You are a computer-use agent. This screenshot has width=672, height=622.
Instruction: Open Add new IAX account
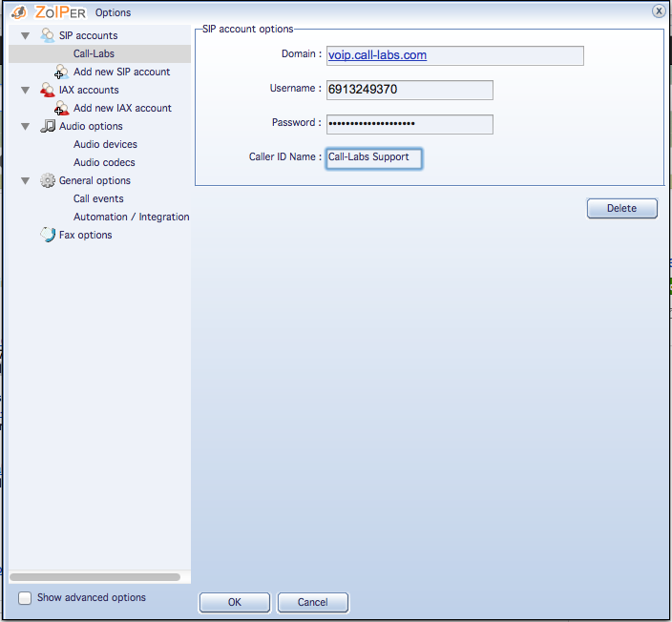122,108
